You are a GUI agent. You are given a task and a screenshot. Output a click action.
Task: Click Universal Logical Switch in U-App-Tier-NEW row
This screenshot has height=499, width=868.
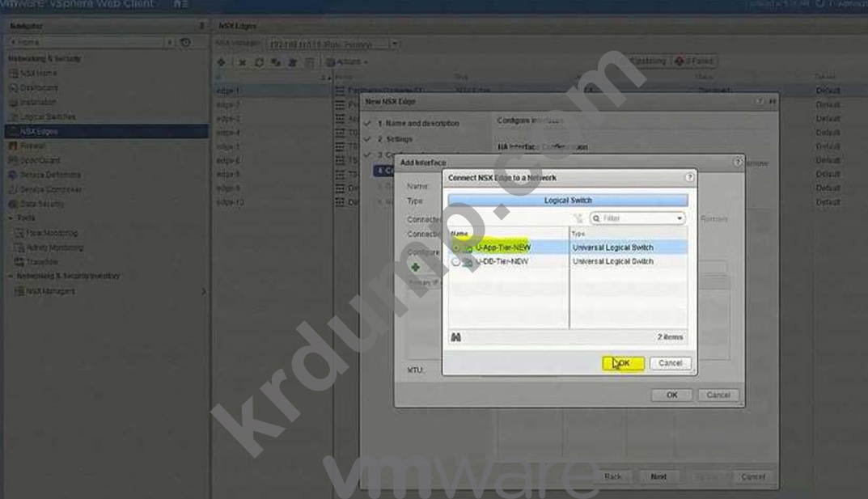click(613, 247)
